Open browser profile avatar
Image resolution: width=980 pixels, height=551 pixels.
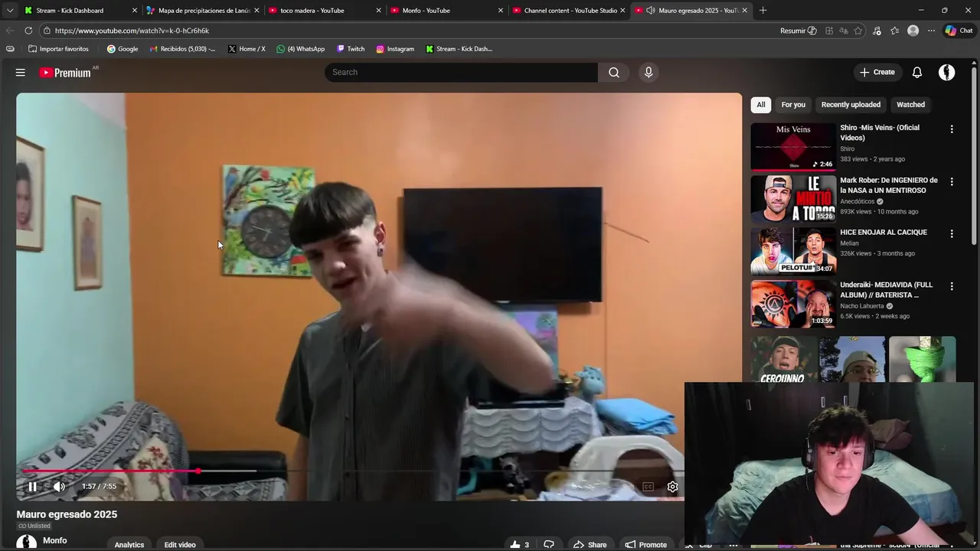tap(913, 31)
